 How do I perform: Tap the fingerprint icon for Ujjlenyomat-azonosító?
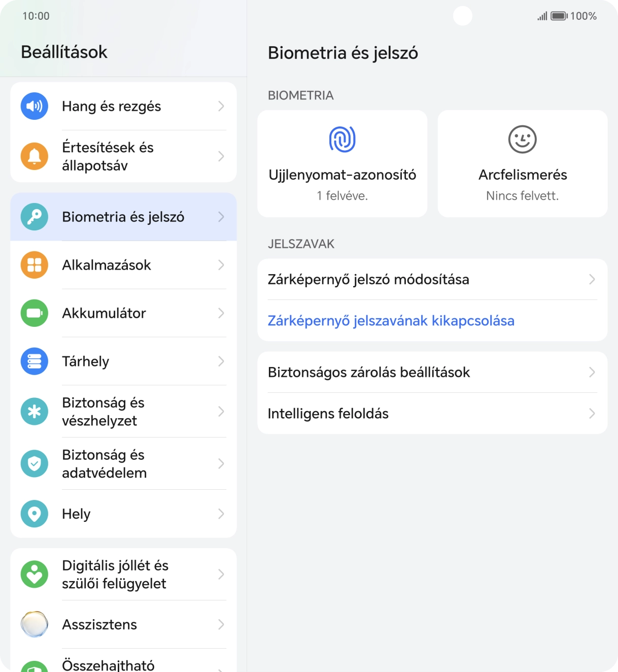[x=342, y=139]
